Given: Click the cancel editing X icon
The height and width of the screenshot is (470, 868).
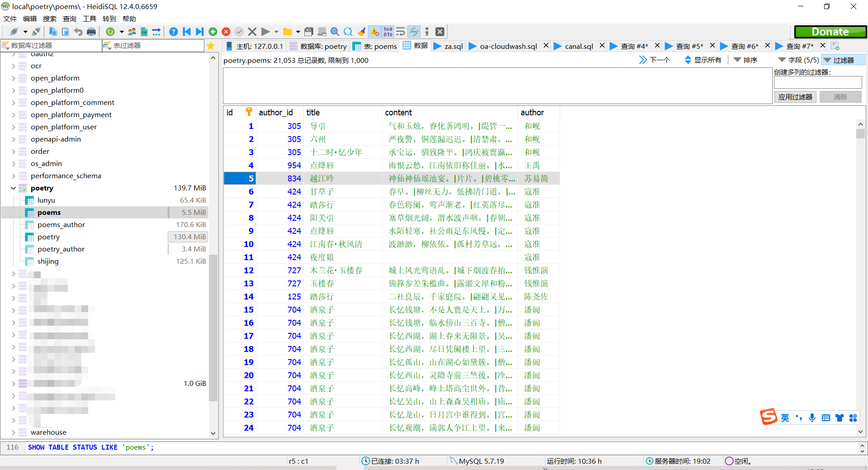Looking at the screenshot, I should point(252,32).
